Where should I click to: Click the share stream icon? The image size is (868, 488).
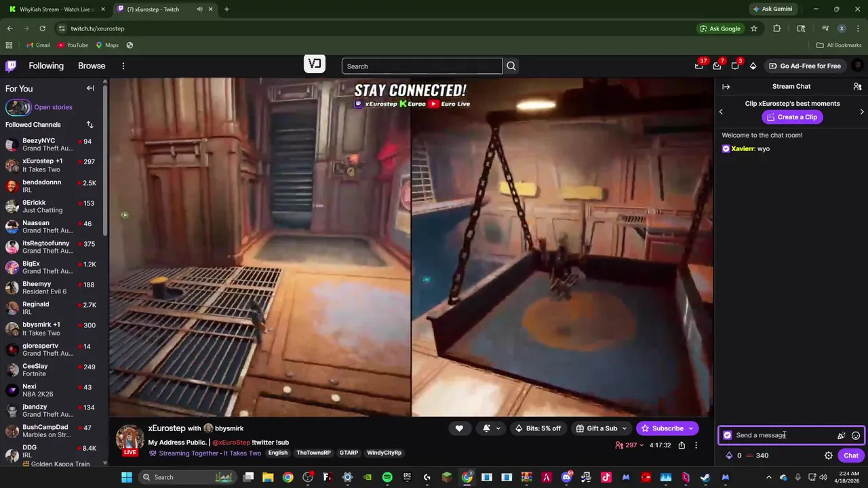[682, 445]
